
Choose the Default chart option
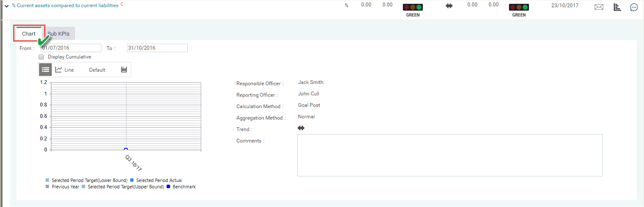pos(97,70)
